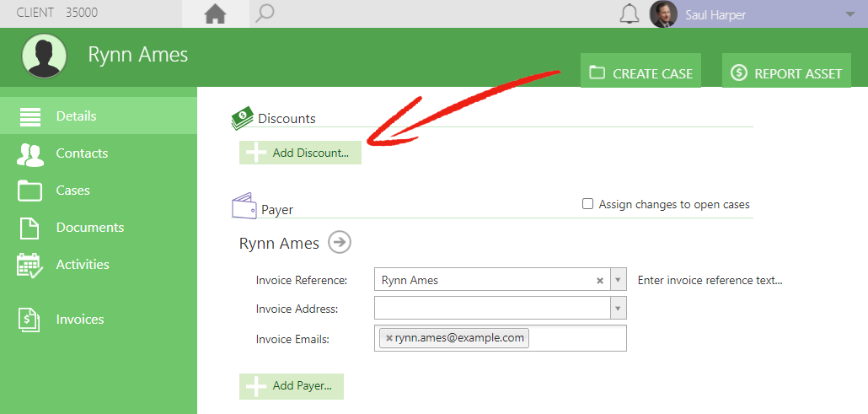
Task: Click the Invoice Address label
Action: pos(297,309)
